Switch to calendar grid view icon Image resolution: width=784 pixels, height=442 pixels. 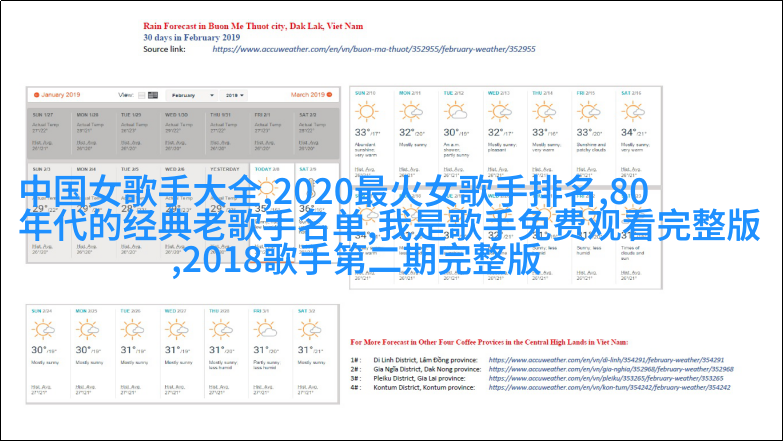click(x=153, y=95)
